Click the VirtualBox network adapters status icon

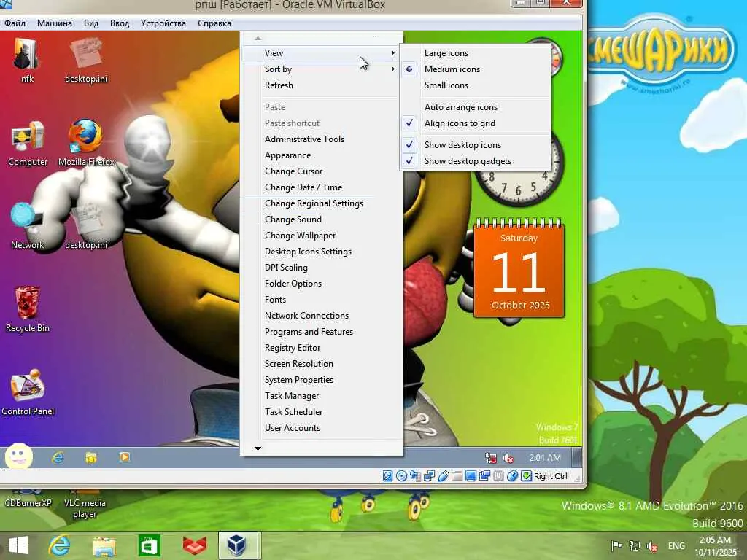(x=429, y=475)
